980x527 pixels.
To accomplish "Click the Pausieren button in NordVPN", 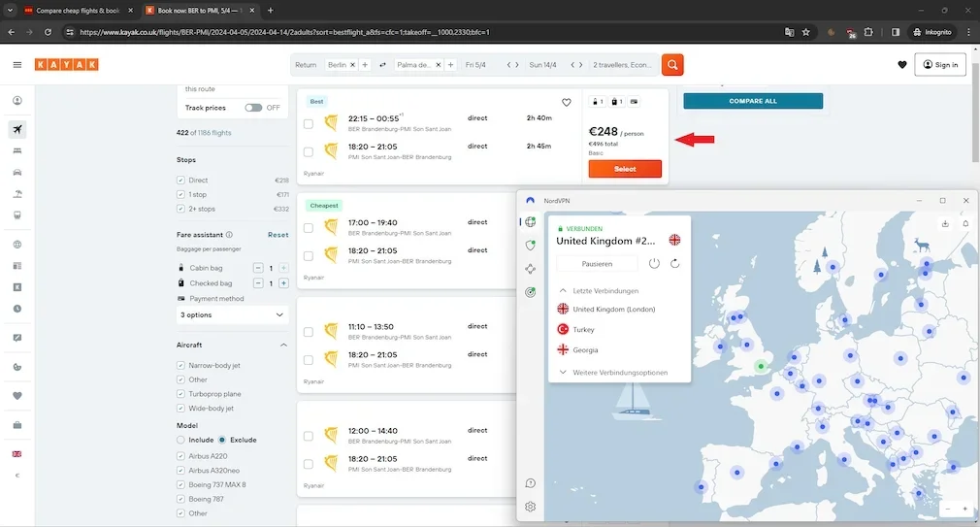I will pyautogui.click(x=597, y=263).
